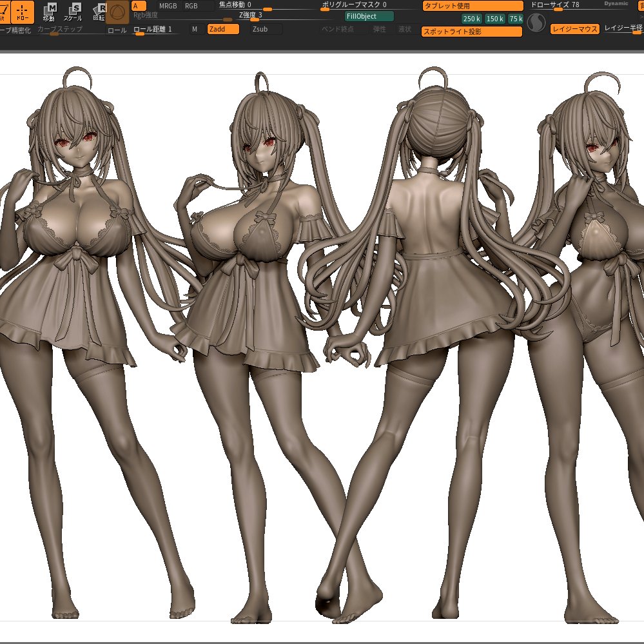
Task: Click the yin-yang brush symmetry icon
Action: point(536,23)
